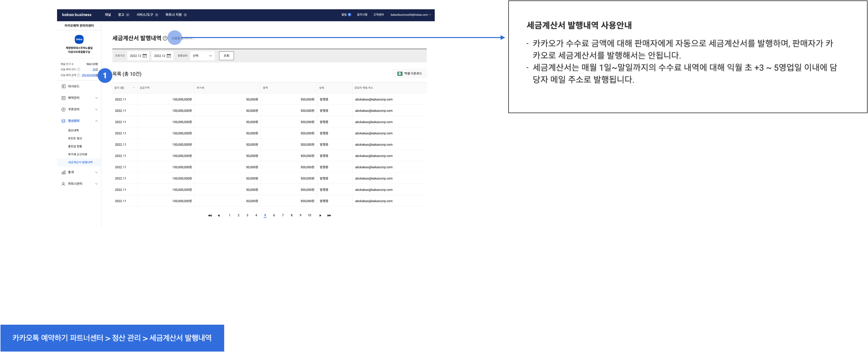
Task: Click the 조회 search button
Action: tap(226, 56)
